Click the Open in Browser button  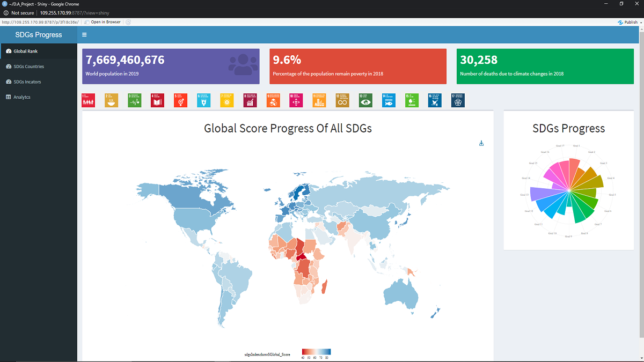click(103, 22)
